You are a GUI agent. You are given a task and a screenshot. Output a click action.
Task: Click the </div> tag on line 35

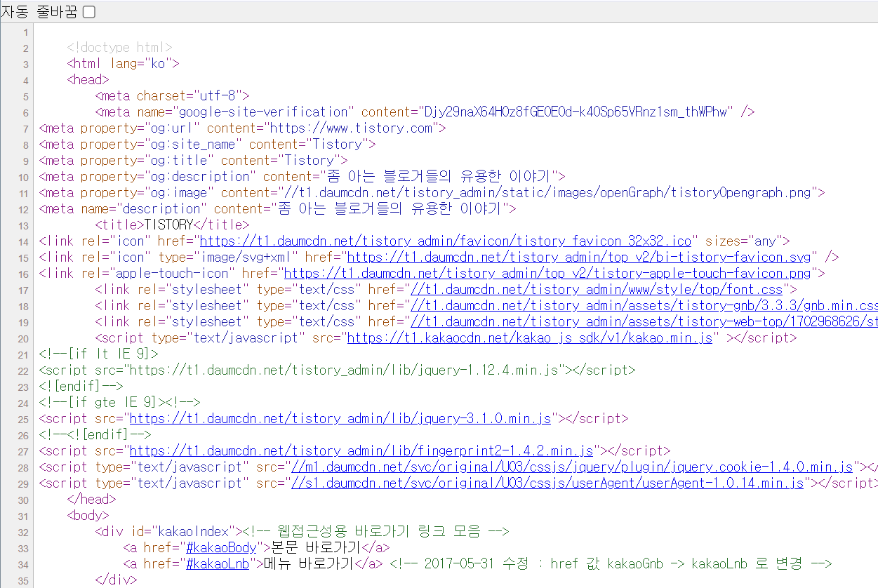click(117, 580)
